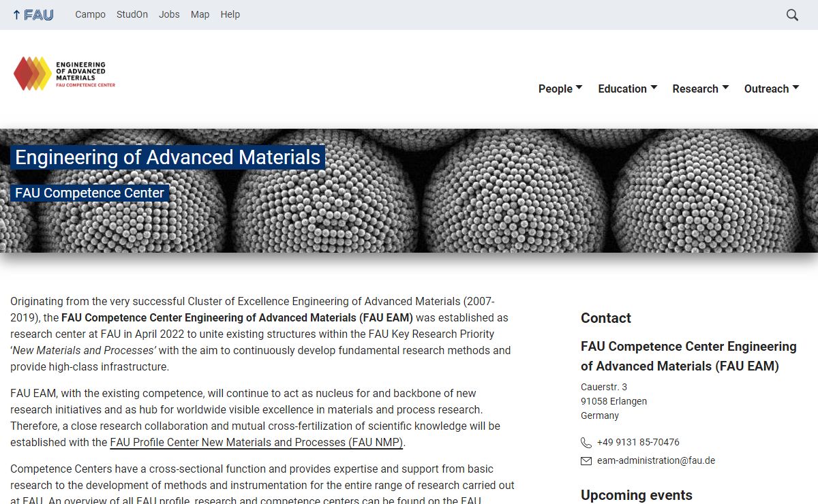Email eam-administration@fau.de
Viewport: 818px width, 504px height.
point(656,461)
